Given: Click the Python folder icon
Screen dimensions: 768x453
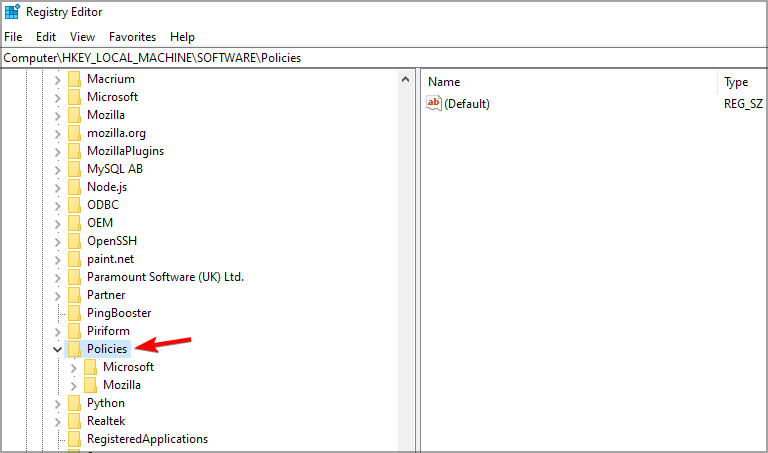Looking at the screenshot, I should pos(74,403).
